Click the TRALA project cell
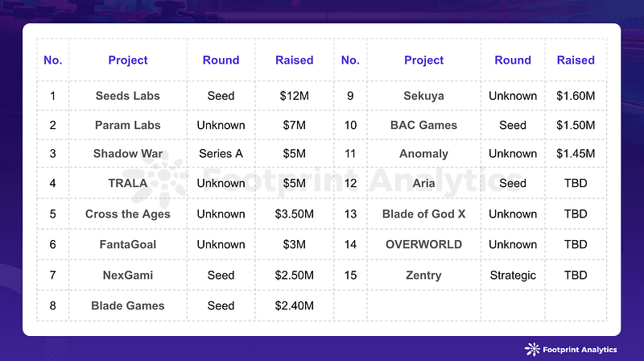The image size is (644, 361). [x=128, y=183]
